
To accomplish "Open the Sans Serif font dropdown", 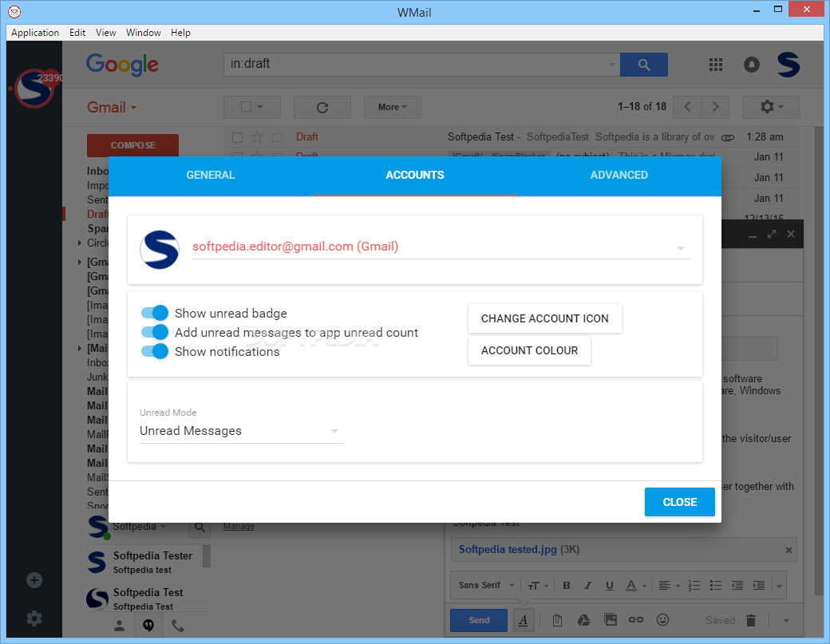I will click(x=486, y=585).
